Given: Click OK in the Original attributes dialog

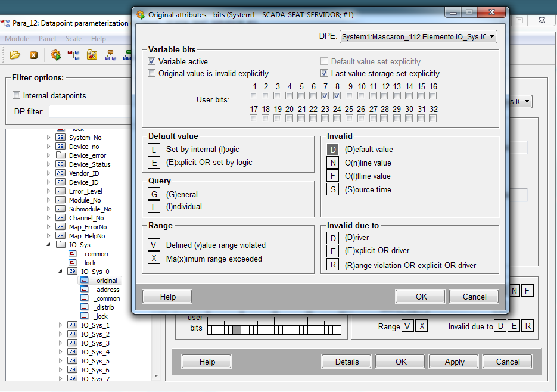Looking at the screenshot, I should pos(421,297).
